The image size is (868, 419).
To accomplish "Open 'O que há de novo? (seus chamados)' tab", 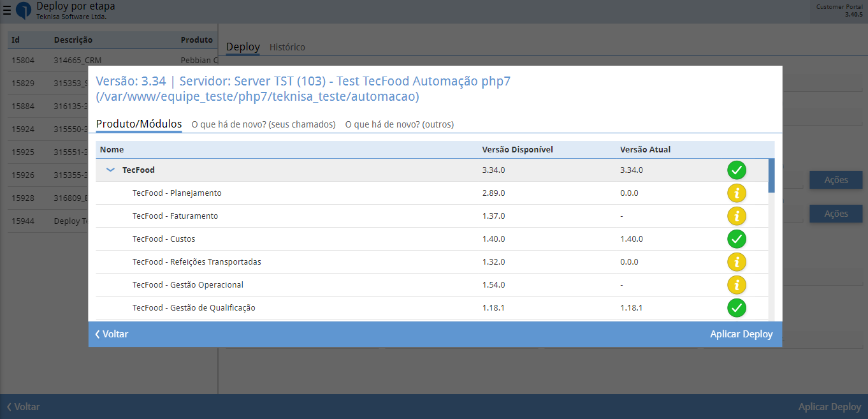I will [264, 124].
